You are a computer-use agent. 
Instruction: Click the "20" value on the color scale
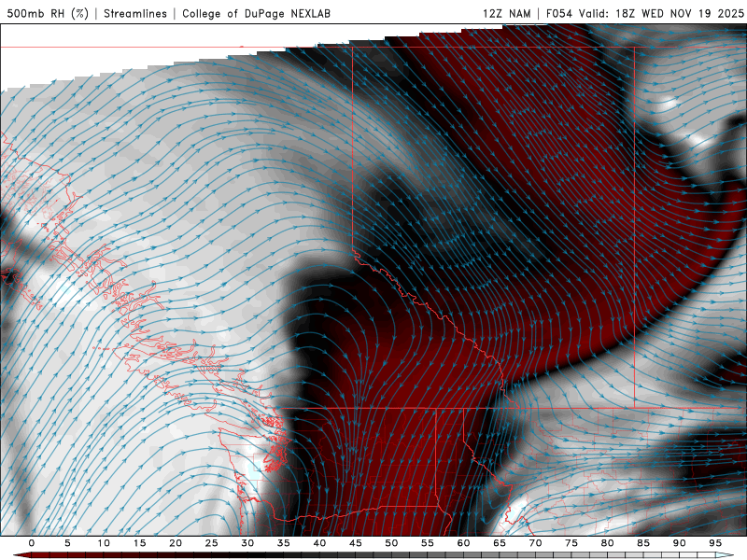176,543
